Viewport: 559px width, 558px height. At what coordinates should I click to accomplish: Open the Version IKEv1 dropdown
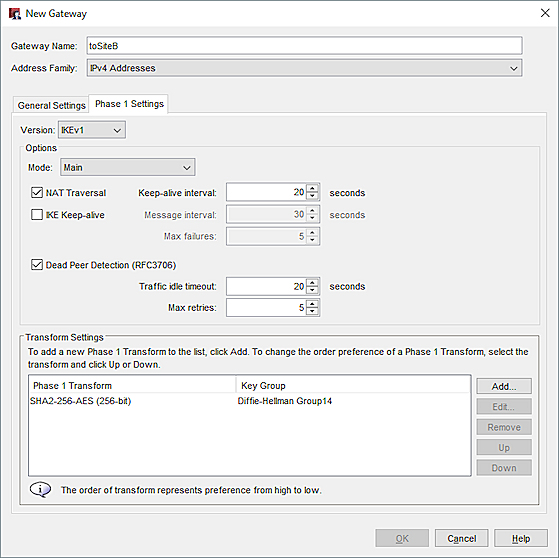(92, 130)
